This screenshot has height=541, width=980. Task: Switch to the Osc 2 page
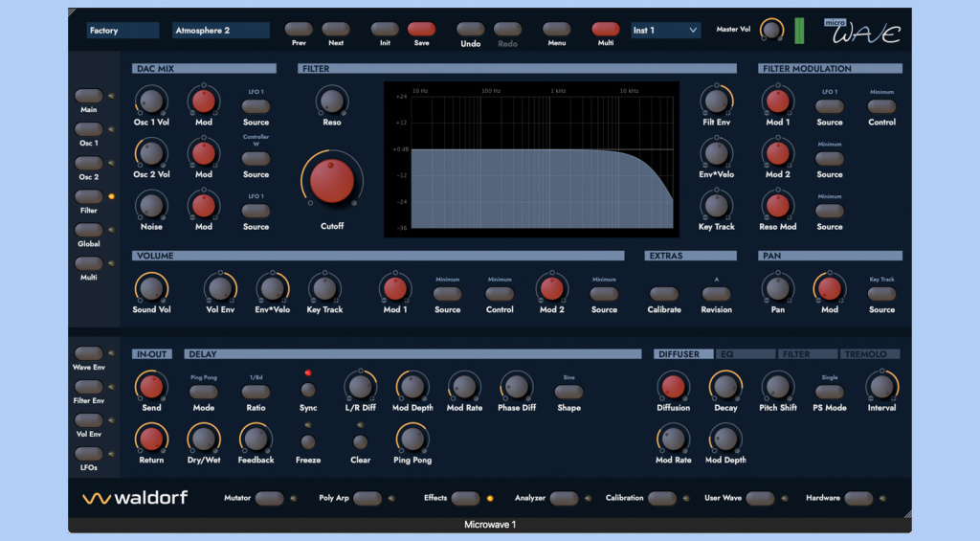[x=89, y=163]
